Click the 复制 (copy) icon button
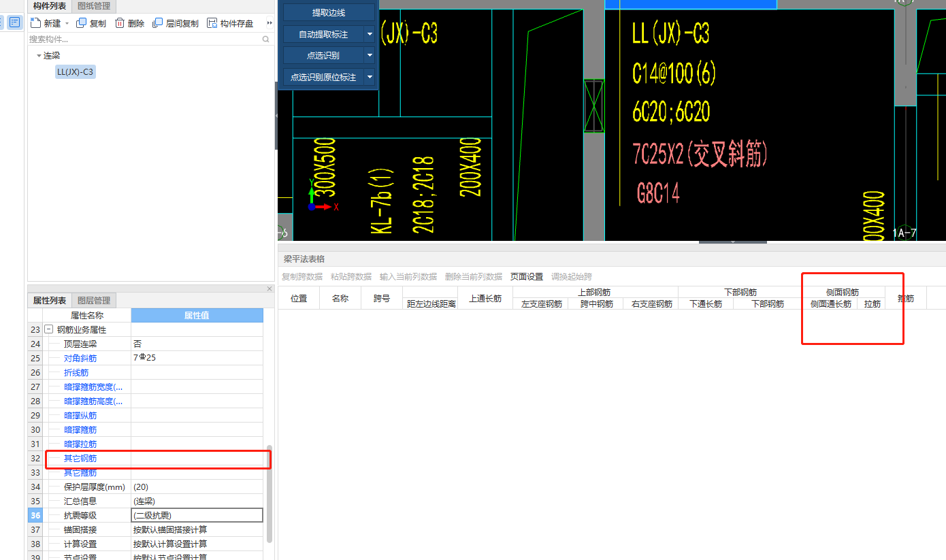 [81, 23]
